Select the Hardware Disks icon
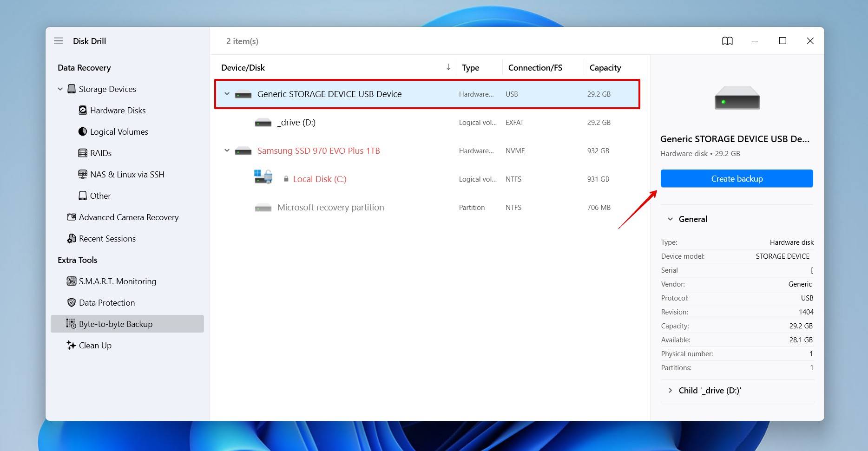The height and width of the screenshot is (451, 868). point(82,110)
